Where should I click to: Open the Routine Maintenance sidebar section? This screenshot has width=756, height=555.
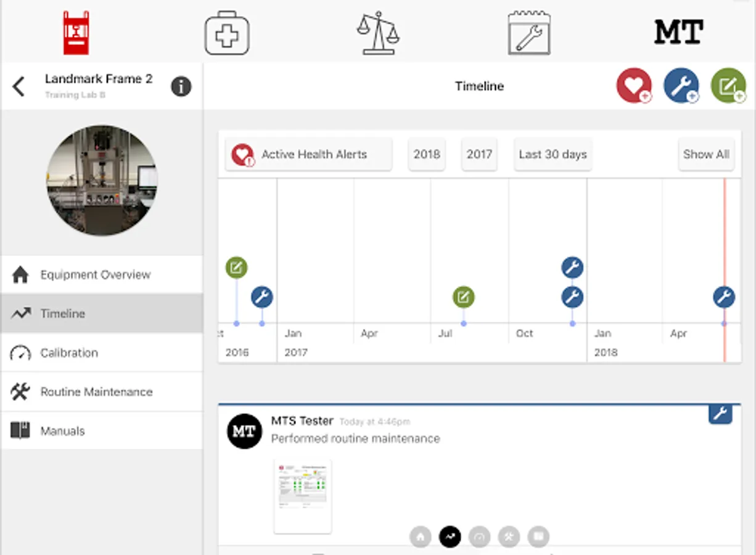click(x=102, y=392)
